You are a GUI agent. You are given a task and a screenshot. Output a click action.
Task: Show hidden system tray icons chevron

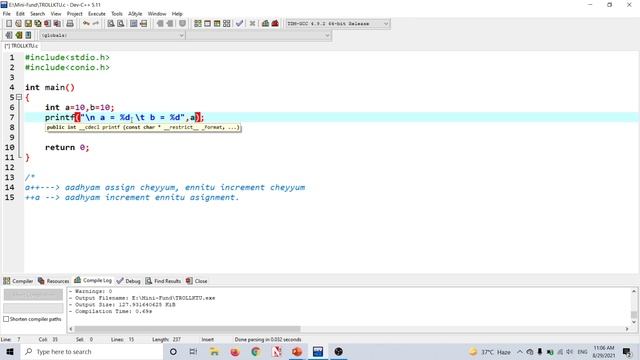(x=520, y=351)
